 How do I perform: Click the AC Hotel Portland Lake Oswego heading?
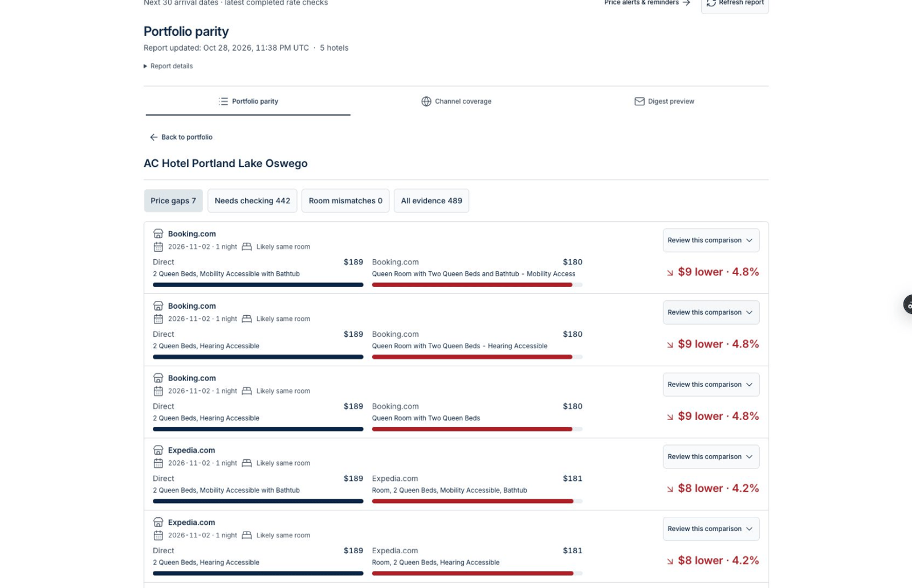(x=226, y=164)
